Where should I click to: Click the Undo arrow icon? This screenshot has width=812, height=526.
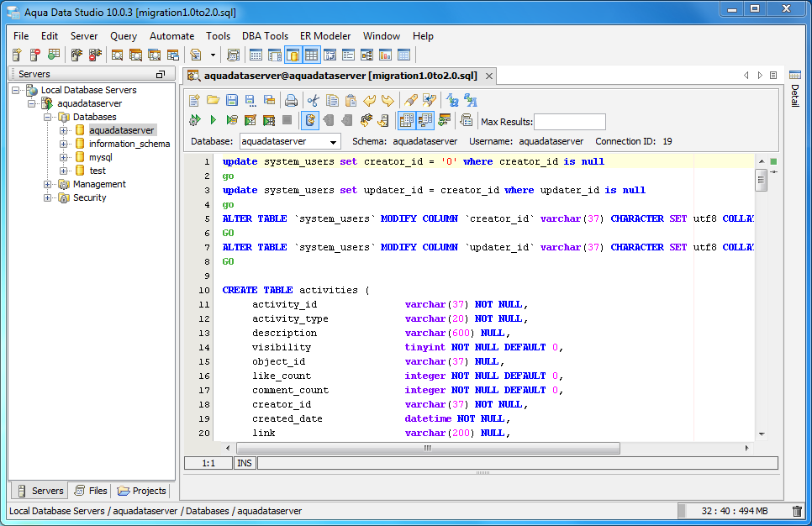(x=369, y=100)
